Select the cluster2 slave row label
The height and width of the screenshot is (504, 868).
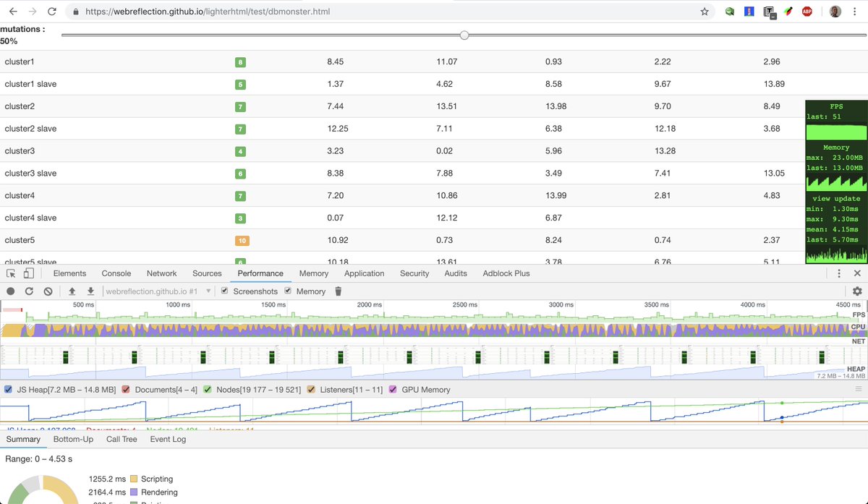pyautogui.click(x=30, y=129)
